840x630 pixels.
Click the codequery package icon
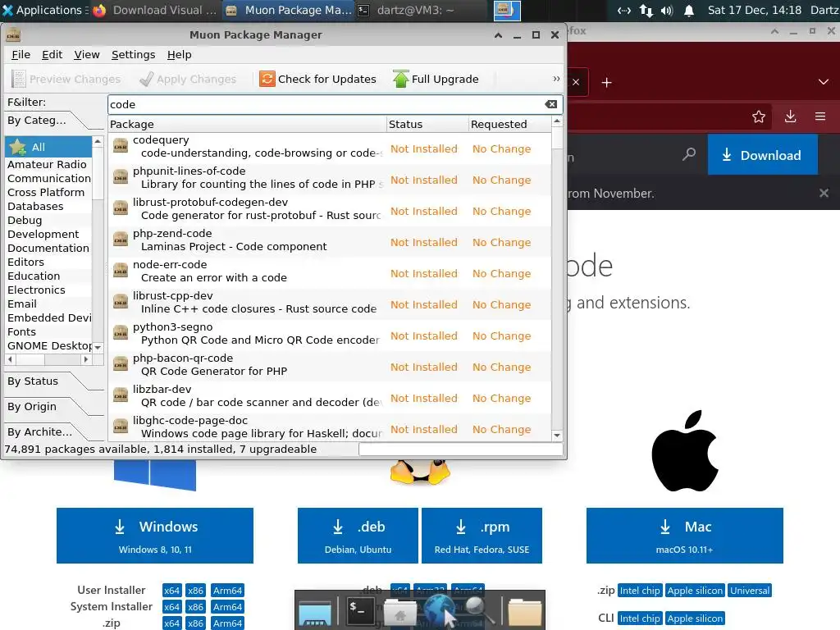121,146
